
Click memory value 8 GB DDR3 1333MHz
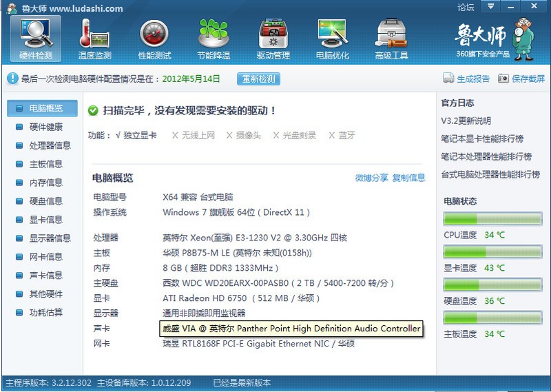[x=220, y=268]
